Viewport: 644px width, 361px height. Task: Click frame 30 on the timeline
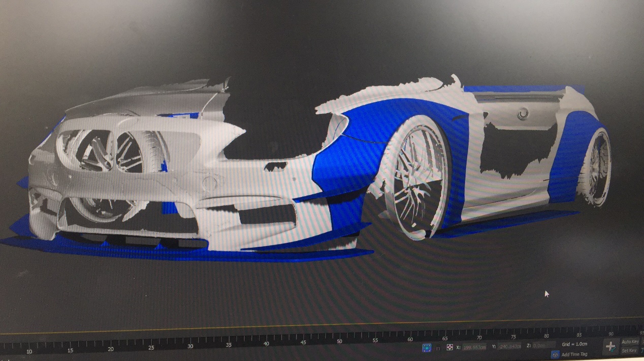tap(190, 346)
